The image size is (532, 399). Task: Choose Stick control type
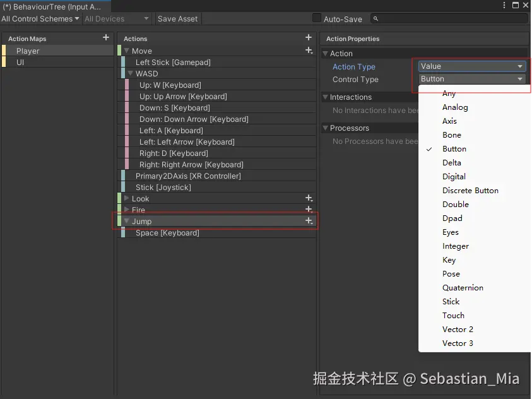tap(475, 302)
